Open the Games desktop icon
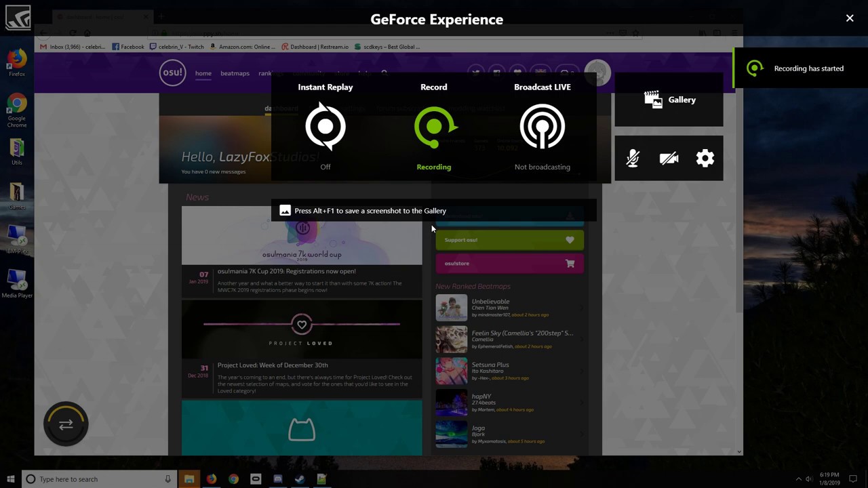The image size is (868, 488). 17,196
